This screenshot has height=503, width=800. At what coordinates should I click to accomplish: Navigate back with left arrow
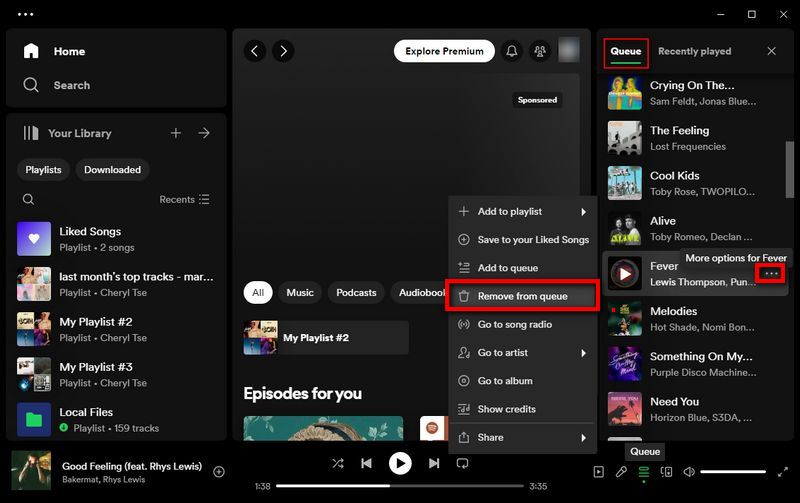click(x=255, y=51)
